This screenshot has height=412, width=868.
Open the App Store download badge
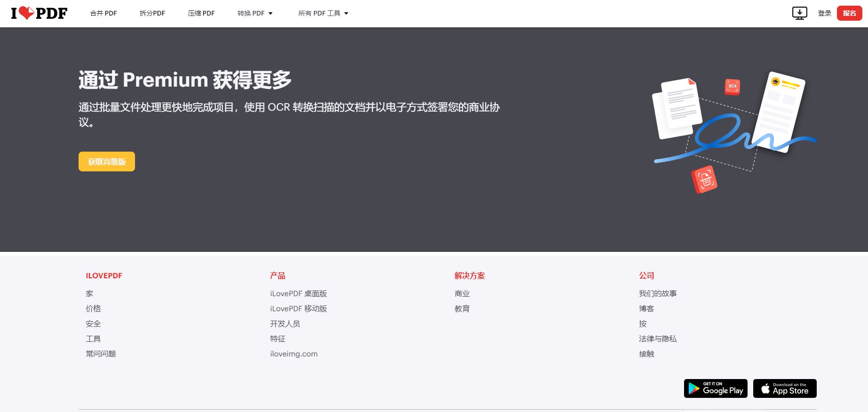[x=785, y=388]
